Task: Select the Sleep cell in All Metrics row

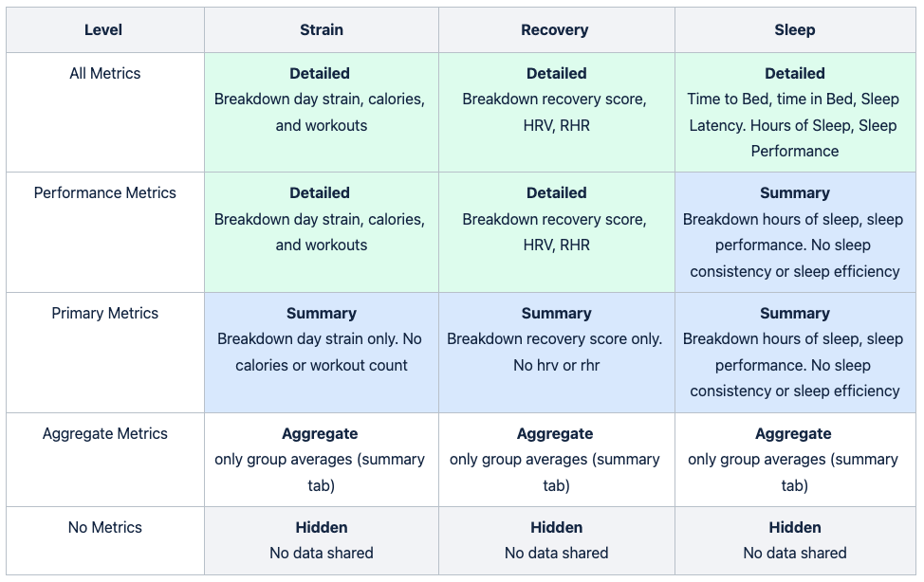Action: (x=794, y=112)
